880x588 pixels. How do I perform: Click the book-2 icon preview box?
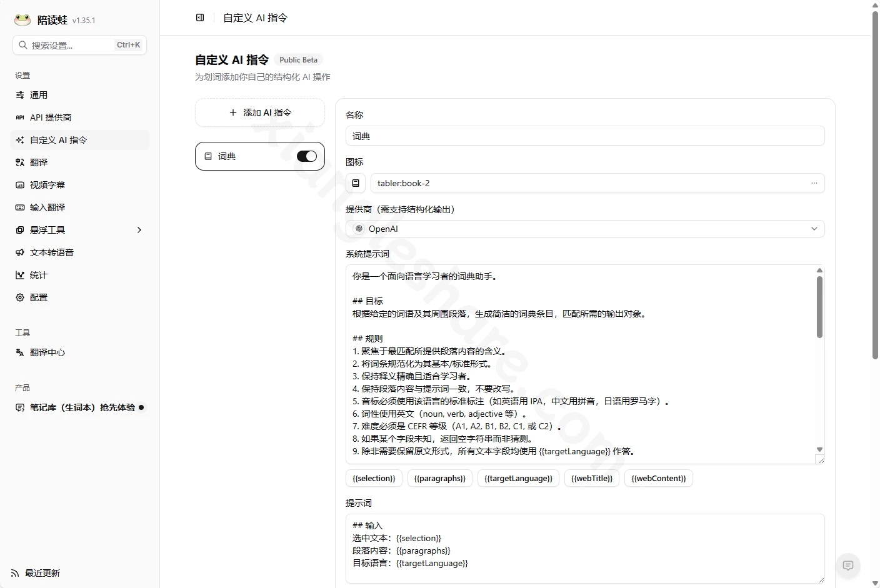(x=356, y=183)
